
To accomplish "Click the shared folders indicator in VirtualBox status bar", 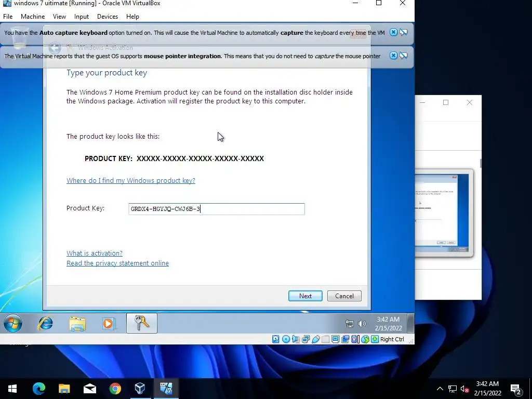I will (325, 339).
